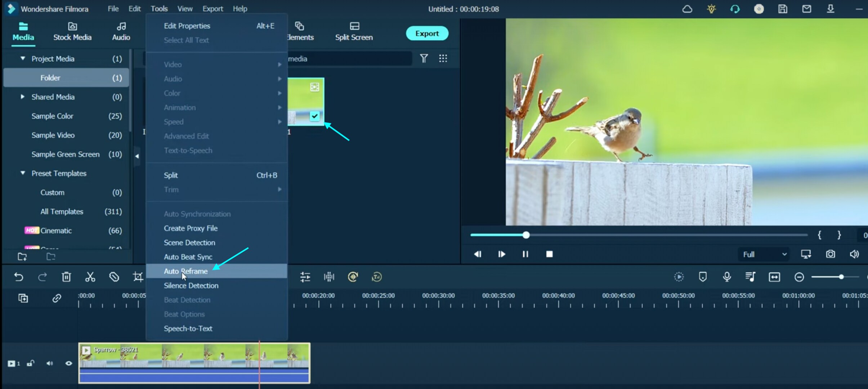Click the scissors split tool icon
868x389 pixels.
90,277
